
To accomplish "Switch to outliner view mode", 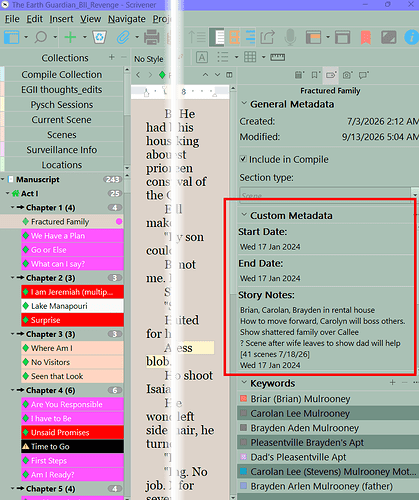I will pyautogui.click(x=250, y=37).
